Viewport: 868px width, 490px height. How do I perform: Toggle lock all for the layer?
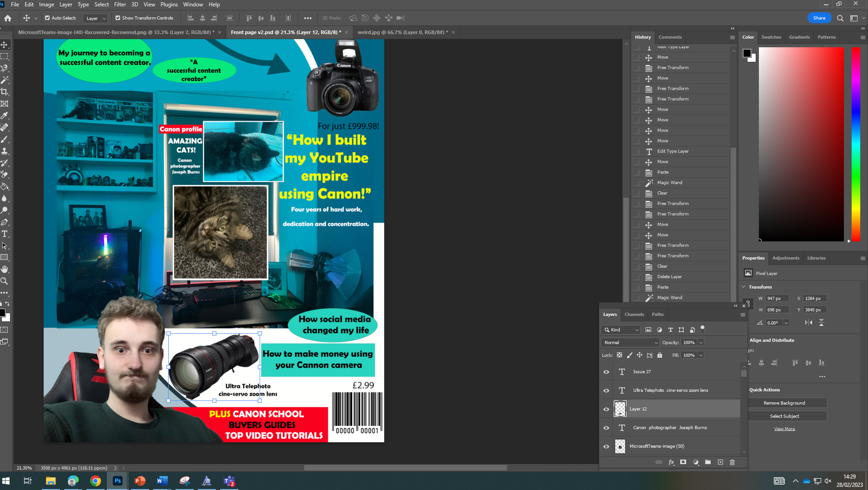[x=660, y=355]
